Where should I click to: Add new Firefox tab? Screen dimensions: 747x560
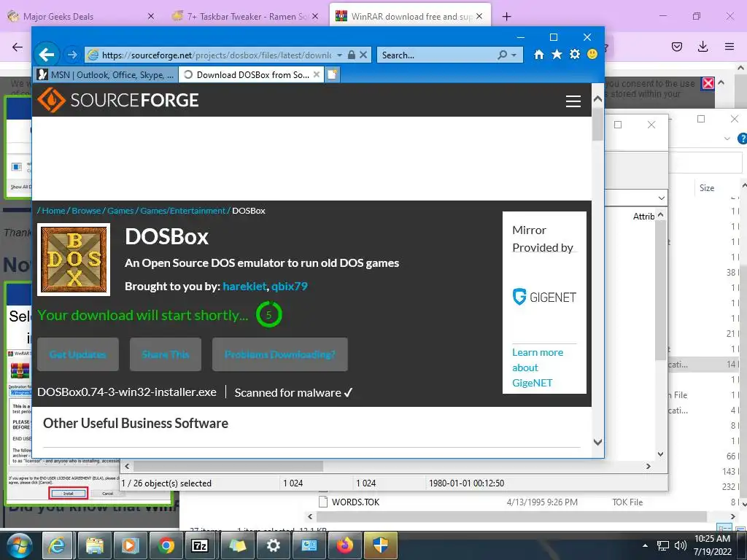(x=506, y=17)
